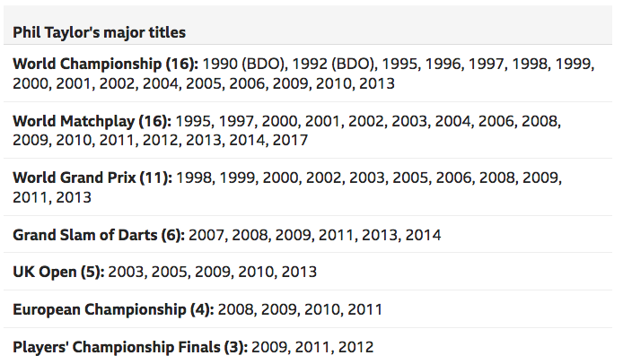Select the "UK Open (5):" label
Image resolution: width=623 pixels, height=364 pixels.
pos(58,272)
